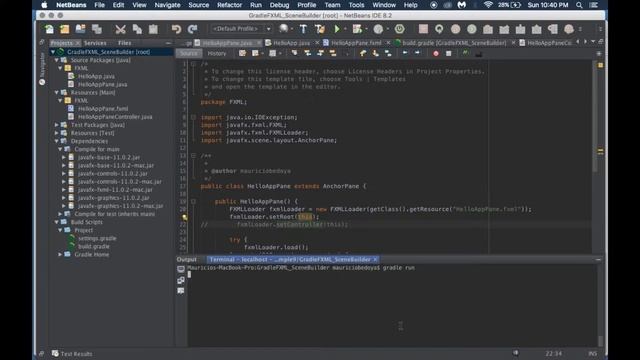
Task: Click the New Project toolbar icon
Action: pos(64,29)
